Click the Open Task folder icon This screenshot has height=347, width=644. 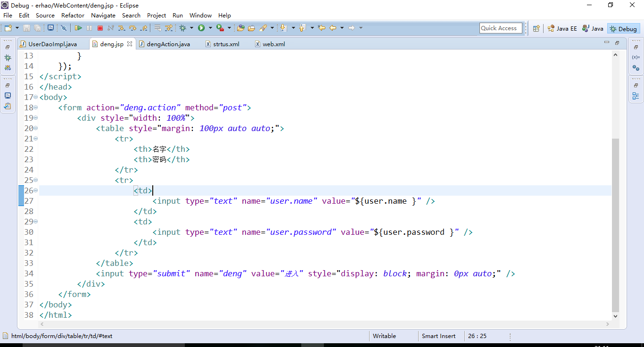(x=252, y=28)
